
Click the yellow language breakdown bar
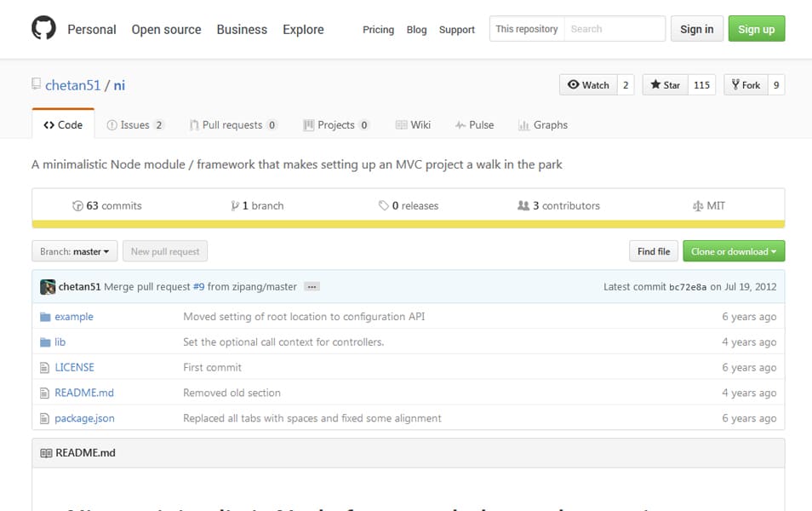(409, 224)
